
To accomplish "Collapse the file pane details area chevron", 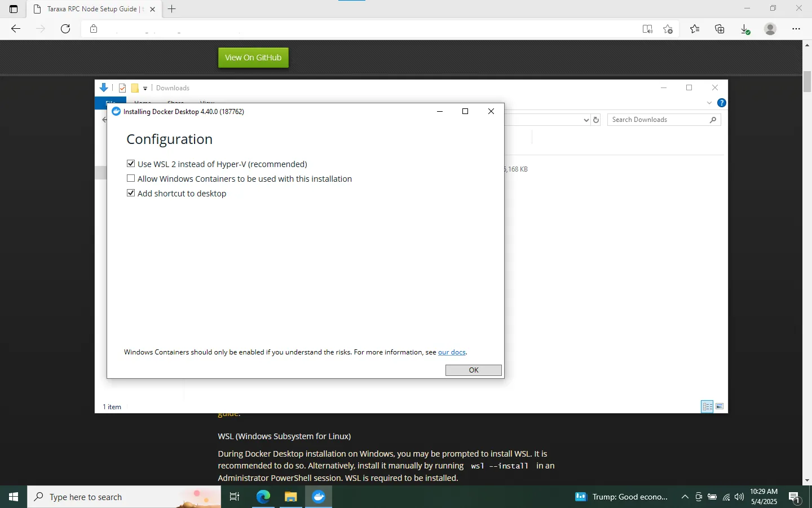I will tap(709, 103).
